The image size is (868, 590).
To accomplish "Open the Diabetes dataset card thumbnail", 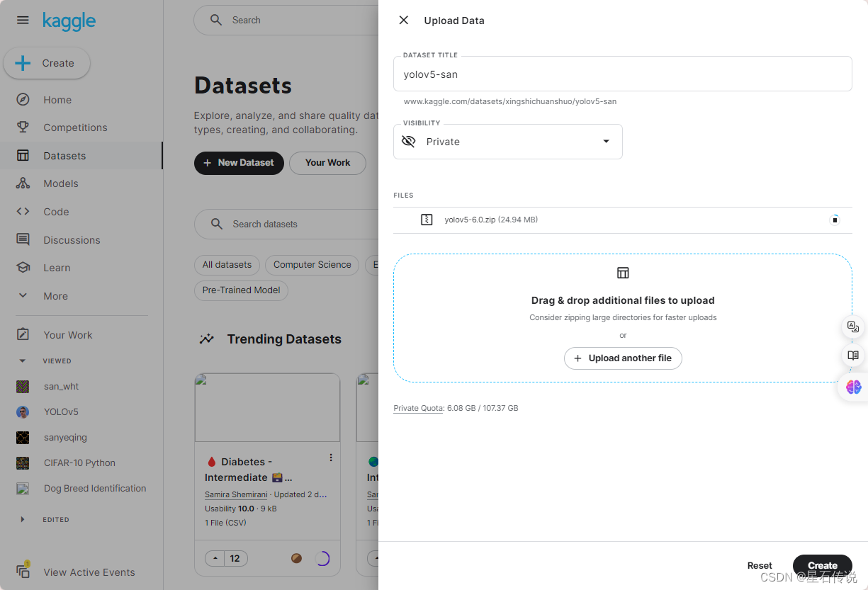I will tap(267, 408).
